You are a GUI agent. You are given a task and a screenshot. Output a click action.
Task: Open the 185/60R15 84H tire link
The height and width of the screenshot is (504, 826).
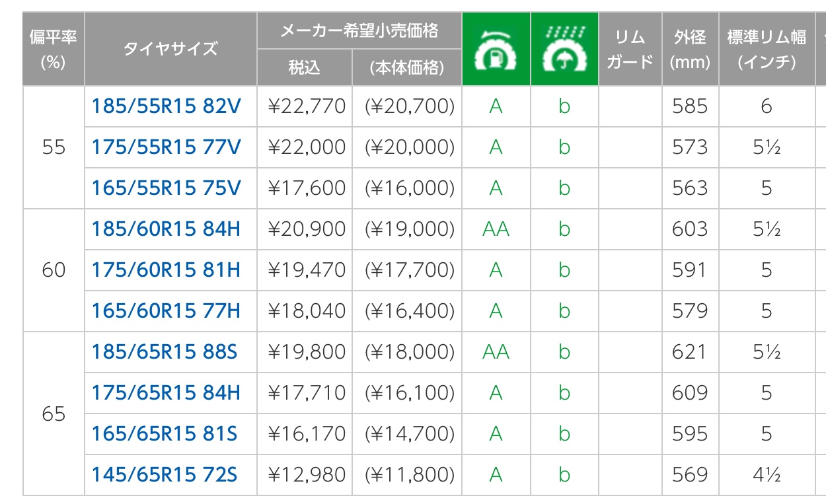167,229
